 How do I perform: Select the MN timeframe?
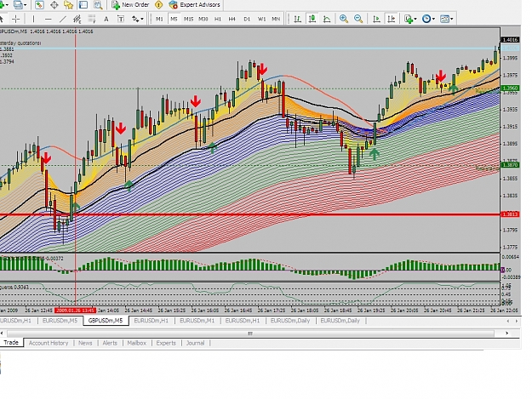tap(276, 19)
